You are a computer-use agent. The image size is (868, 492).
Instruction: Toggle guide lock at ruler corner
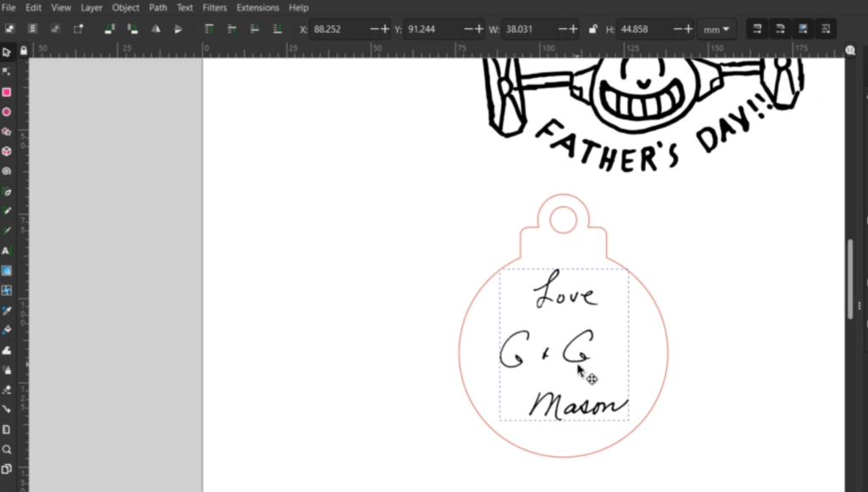point(23,51)
